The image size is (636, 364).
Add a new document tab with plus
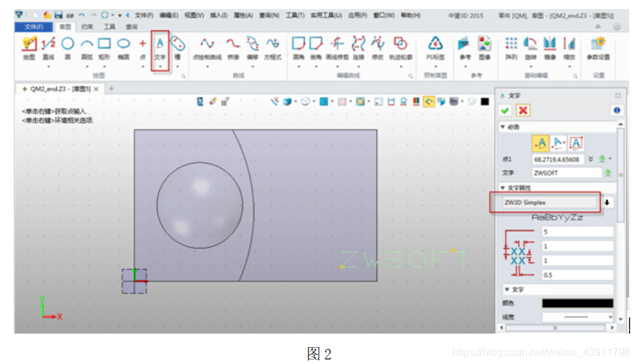pos(111,88)
